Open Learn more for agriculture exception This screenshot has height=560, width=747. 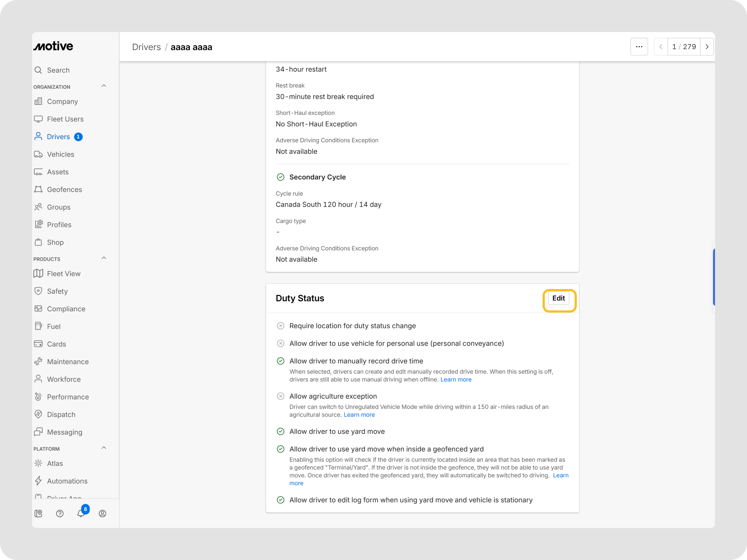pyautogui.click(x=359, y=414)
